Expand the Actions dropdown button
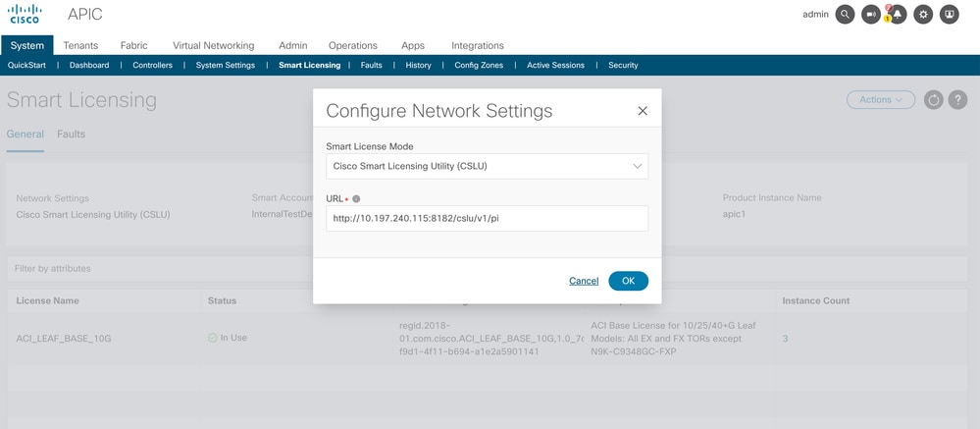Image resolution: width=980 pixels, height=429 pixels. click(881, 100)
